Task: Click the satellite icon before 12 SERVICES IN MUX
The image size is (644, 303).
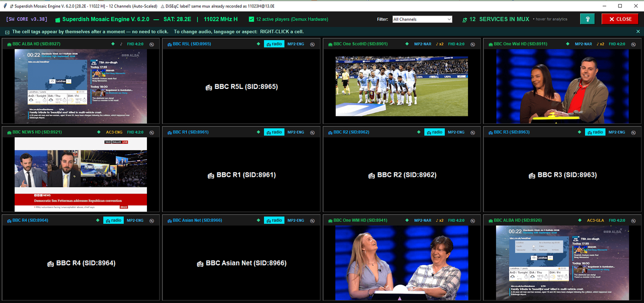Action: (464, 20)
